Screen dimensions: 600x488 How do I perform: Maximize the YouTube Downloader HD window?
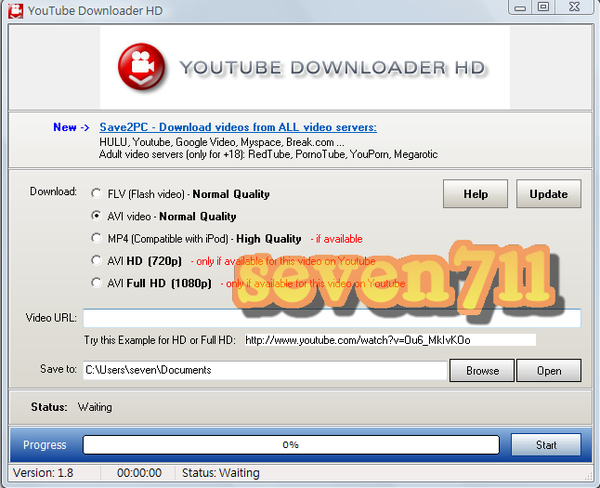tap(543, 7)
